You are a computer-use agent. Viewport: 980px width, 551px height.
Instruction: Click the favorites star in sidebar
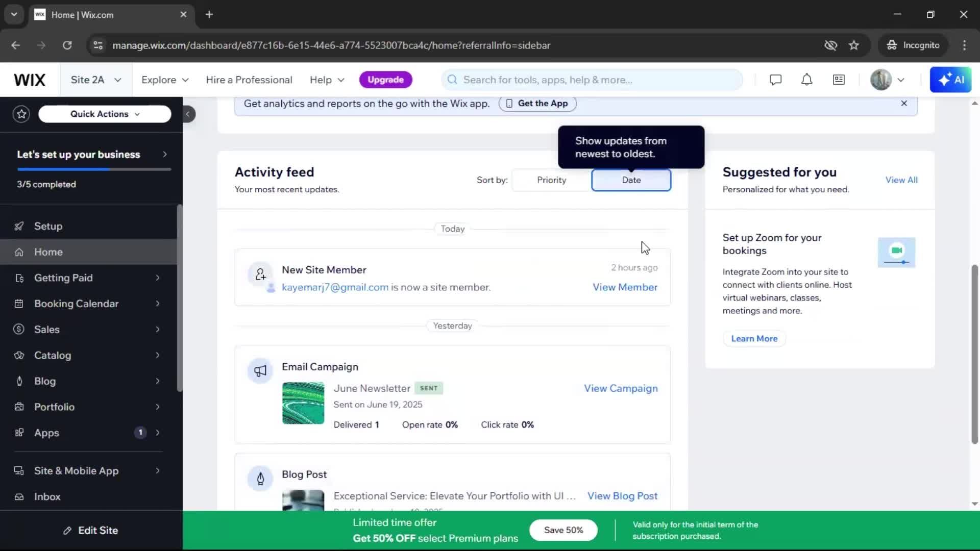tap(21, 114)
